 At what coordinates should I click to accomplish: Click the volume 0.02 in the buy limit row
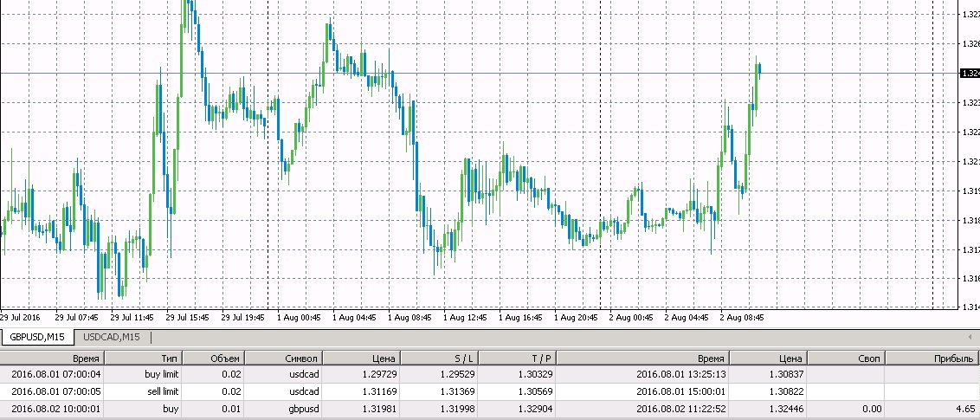[x=230, y=374]
